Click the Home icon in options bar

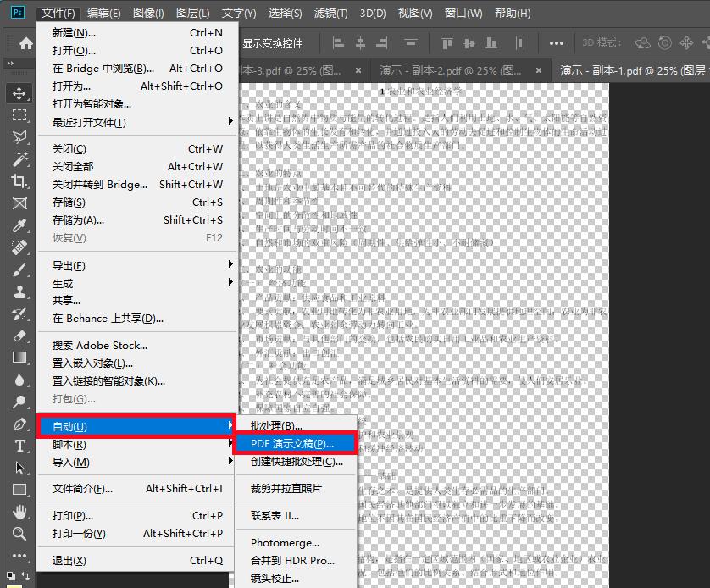point(25,43)
